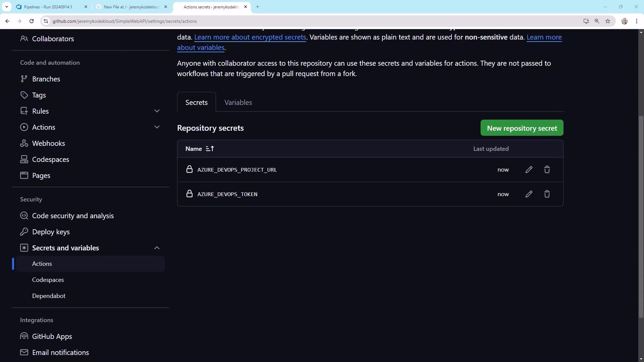Delete the AZURE_DEVOPS_PROJECT_URL secret trash icon

coord(547,170)
